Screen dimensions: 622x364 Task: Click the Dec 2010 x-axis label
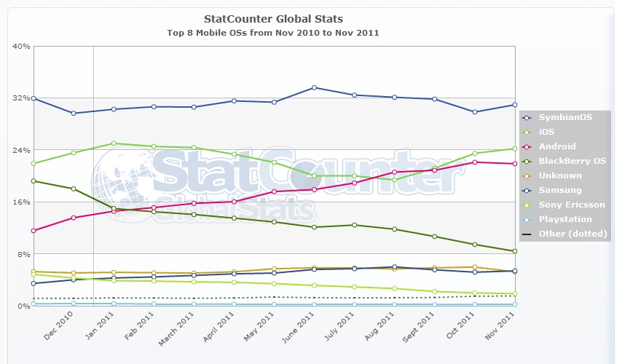pyautogui.click(x=58, y=325)
